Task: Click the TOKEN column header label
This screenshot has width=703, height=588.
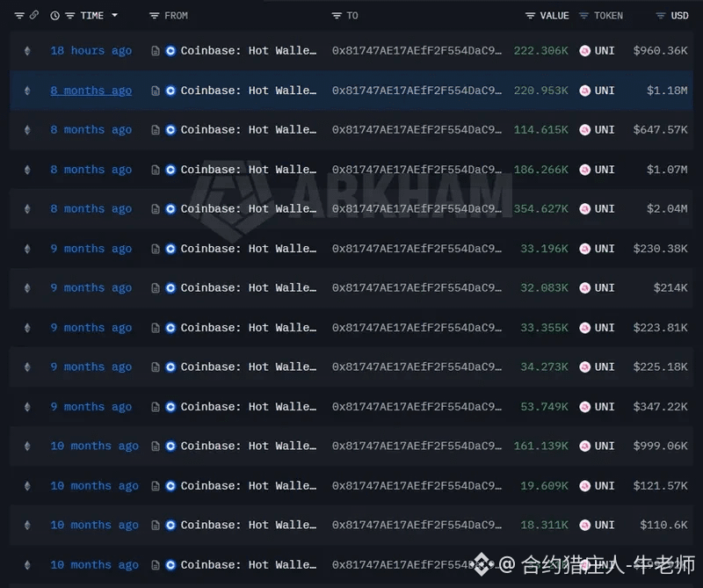Action: 608,16
